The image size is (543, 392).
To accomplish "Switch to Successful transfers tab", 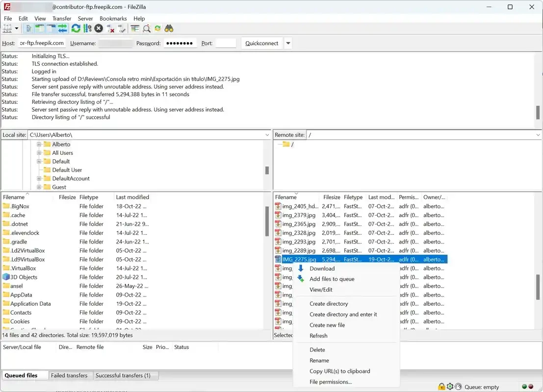I will point(123,375).
